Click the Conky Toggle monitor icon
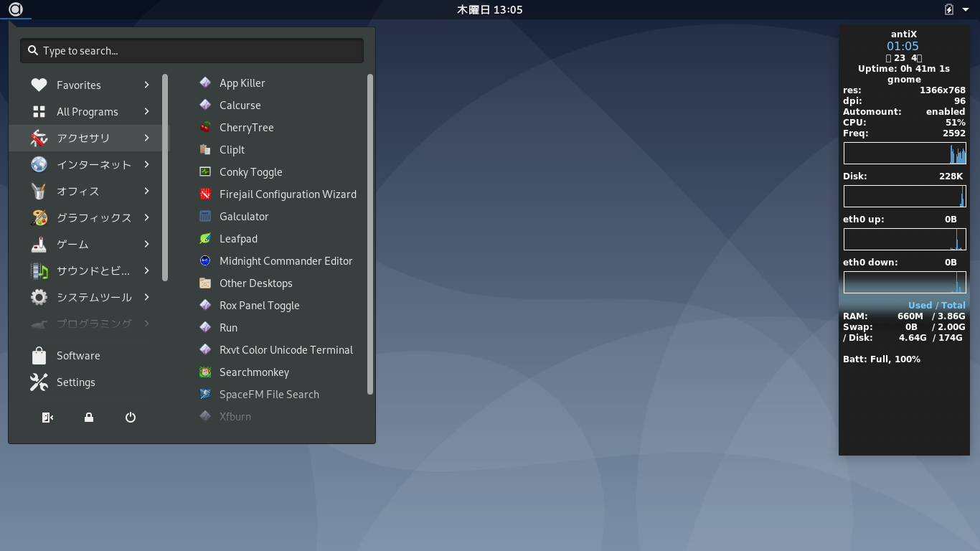 [x=205, y=171]
